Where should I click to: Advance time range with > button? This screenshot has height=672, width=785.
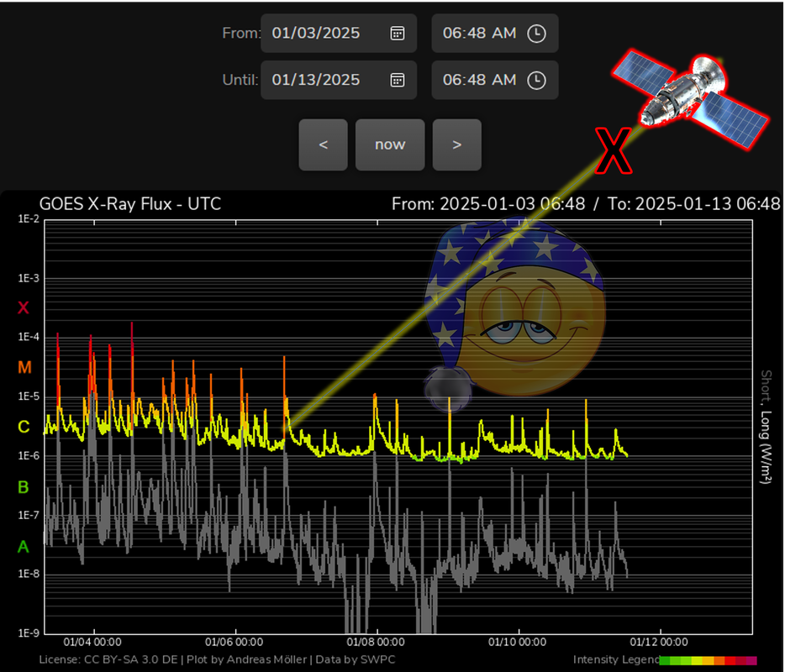[457, 144]
